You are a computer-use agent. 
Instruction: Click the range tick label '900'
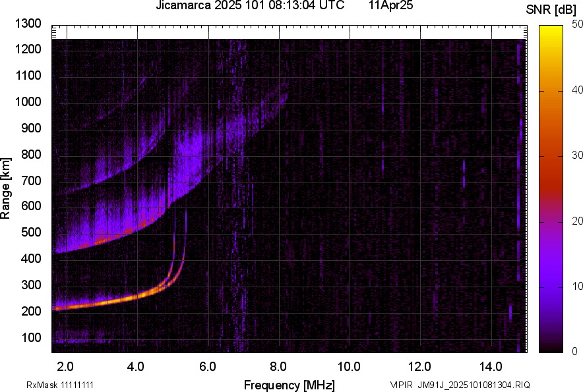pos(31,128)
